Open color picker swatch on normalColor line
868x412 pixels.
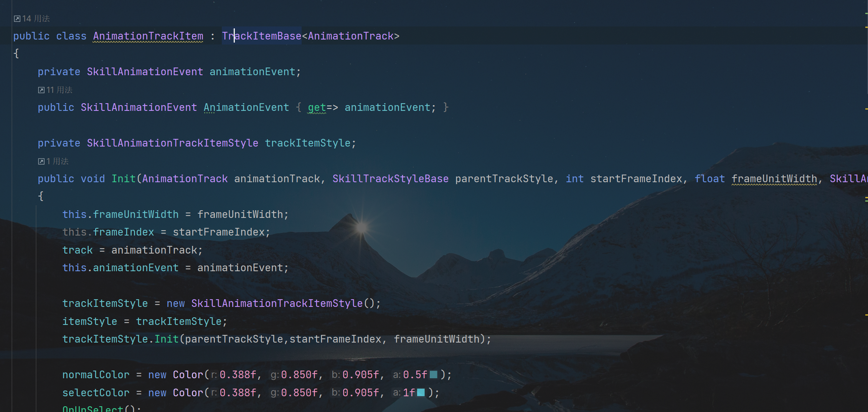(434, 375)
